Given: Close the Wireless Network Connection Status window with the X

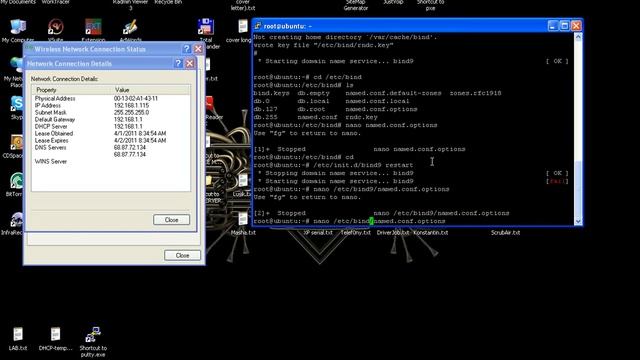Looking at the screenshot, I should pyautogui.click(x=198, y=49).
